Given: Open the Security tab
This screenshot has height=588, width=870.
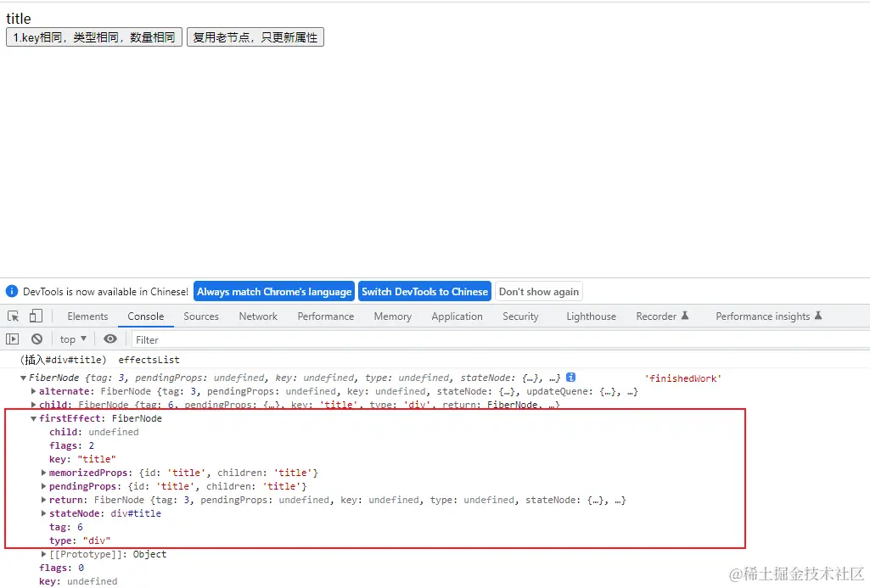Looking at the screenshot, I should pos(520,316).
